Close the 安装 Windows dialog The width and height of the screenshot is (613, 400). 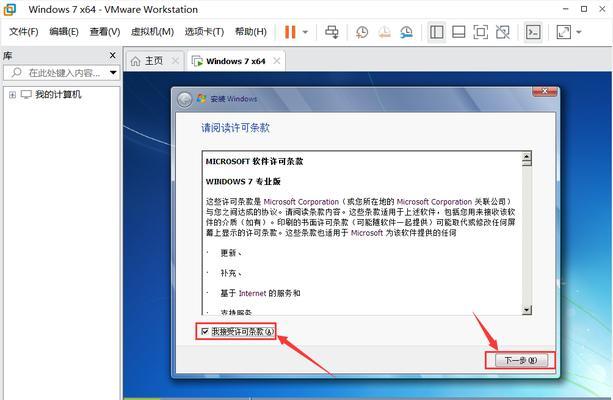pos(545,92)
